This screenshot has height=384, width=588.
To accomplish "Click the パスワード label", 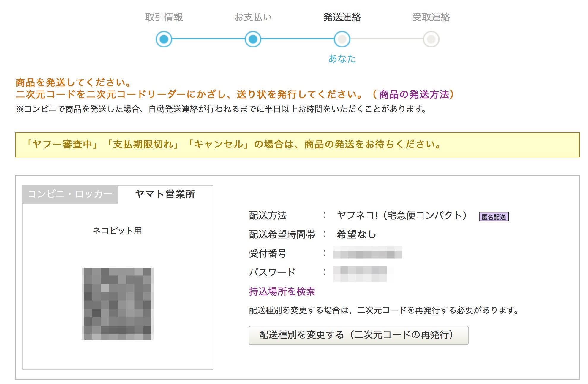I will pyautogui.click(x=272, y=272).
